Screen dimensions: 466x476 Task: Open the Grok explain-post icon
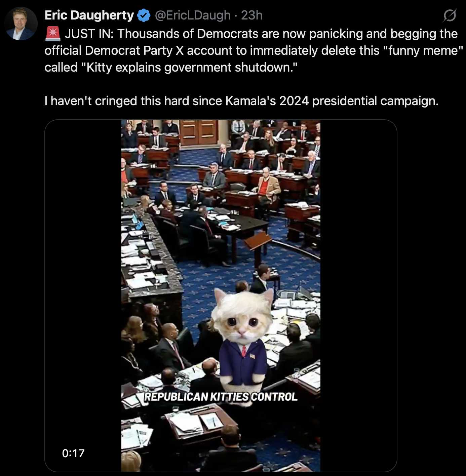(x=450, y=15)
